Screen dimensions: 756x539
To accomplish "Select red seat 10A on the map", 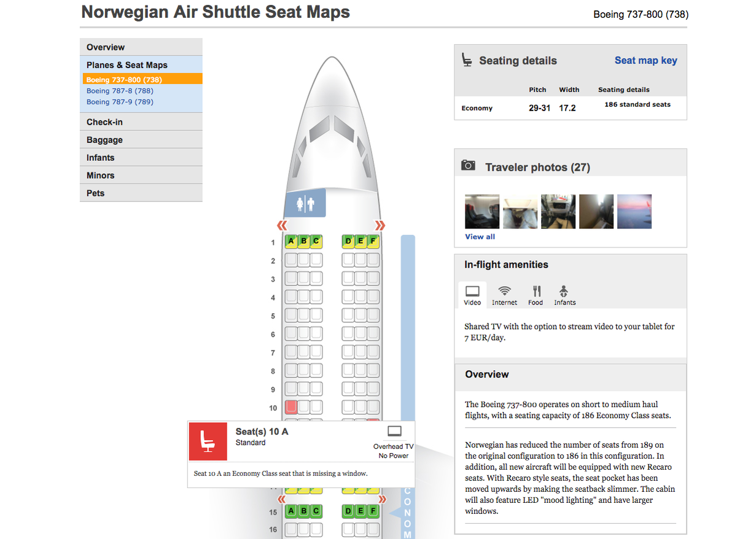I will (291, 406).
